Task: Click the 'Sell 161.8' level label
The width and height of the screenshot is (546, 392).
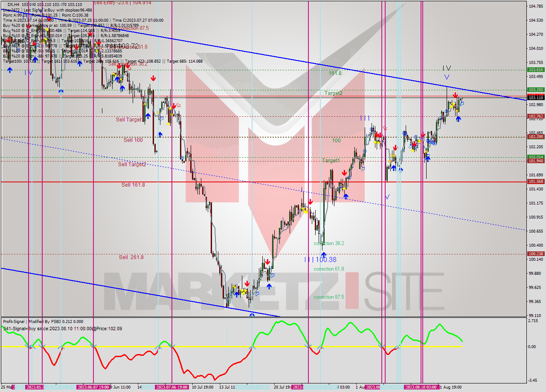Action: [x=133, y=184]
